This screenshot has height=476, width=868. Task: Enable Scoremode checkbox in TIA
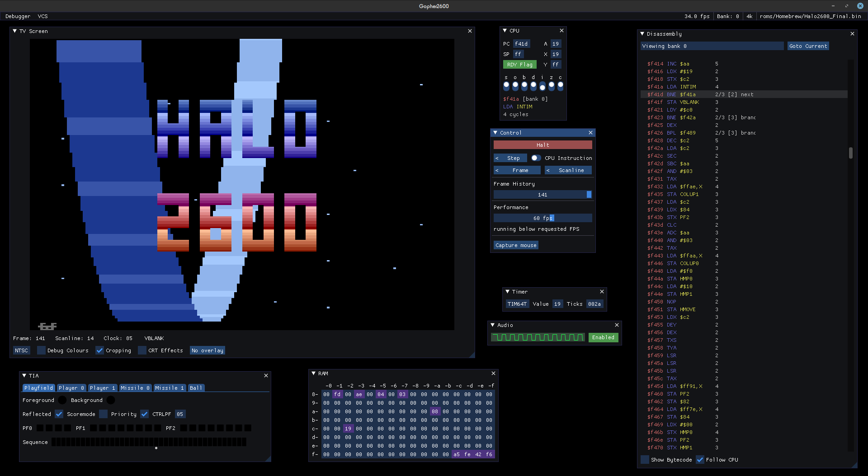coord(103,414)
